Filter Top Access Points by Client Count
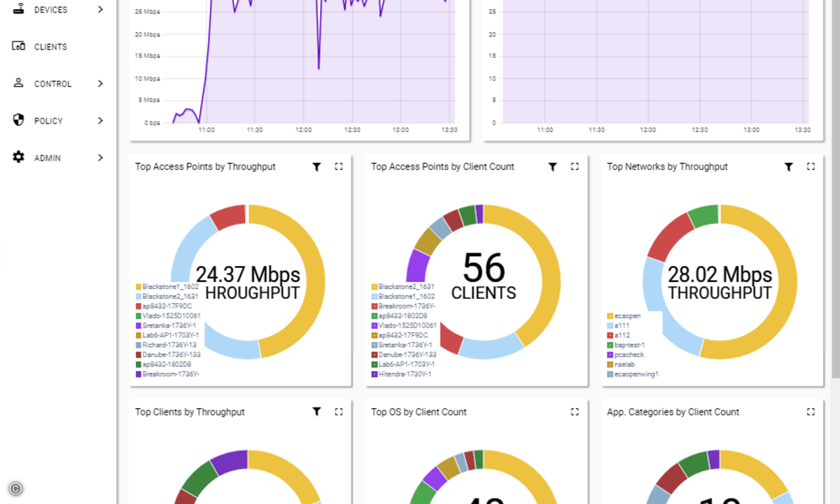This screenshot has height=504, width=840. point(552,167)
